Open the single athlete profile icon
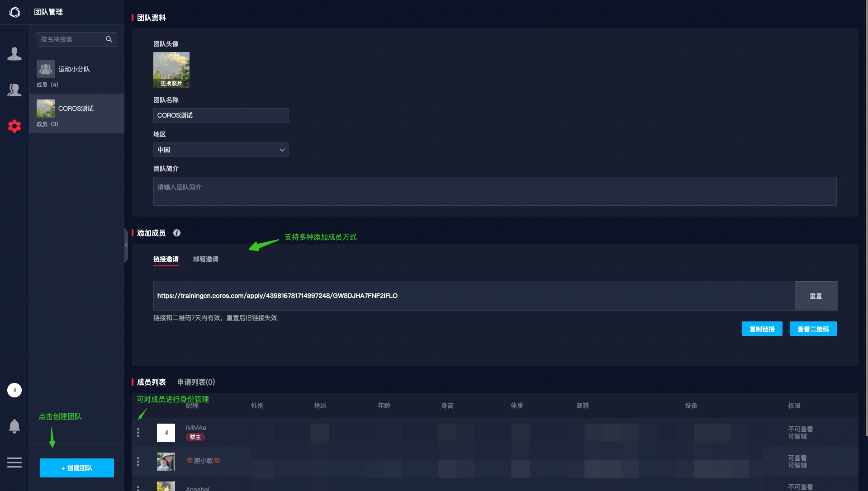This screenshot has height=491, width=868. [14, 54]
